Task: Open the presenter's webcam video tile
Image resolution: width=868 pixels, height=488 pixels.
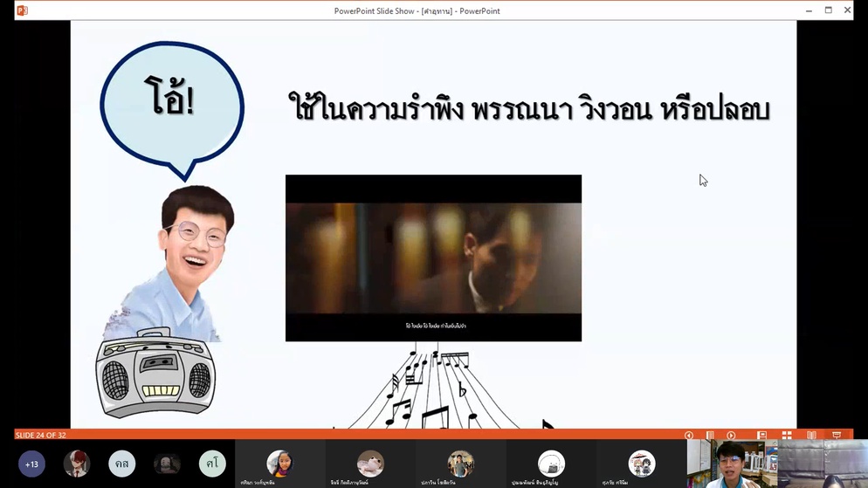Action: [x=732, y=464]
